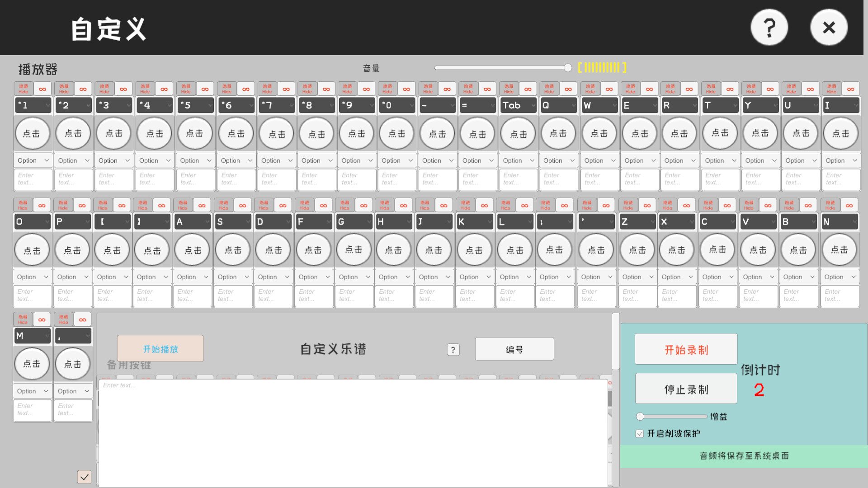868x488 pixels.
Task: Click the Enter text field below key *1
Action: (x=33, y=179)
